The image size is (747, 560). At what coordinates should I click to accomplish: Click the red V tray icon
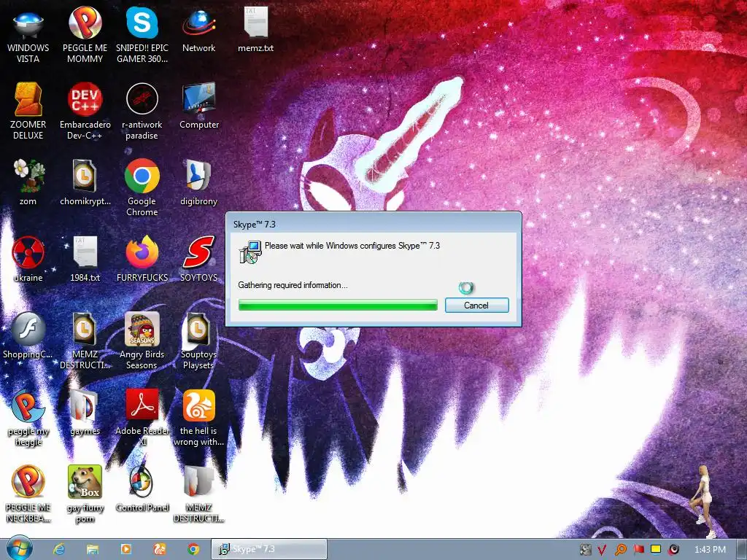click(x=602, y=550)
